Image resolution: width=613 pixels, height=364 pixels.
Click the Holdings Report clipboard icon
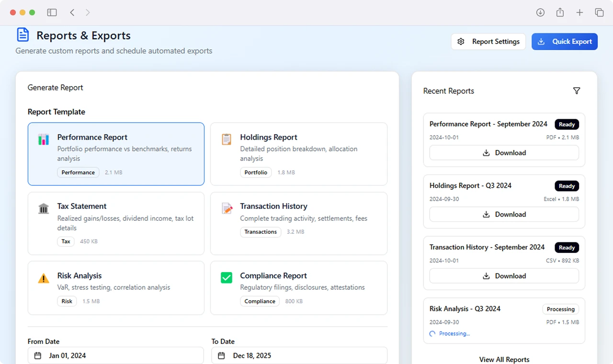[x=227, y=139]
